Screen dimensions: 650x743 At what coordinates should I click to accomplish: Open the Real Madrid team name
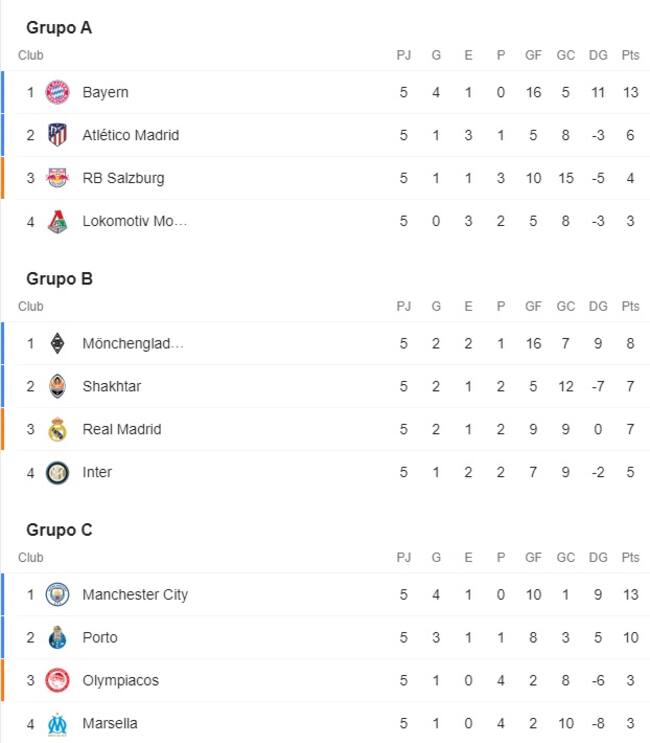(122, 429)
